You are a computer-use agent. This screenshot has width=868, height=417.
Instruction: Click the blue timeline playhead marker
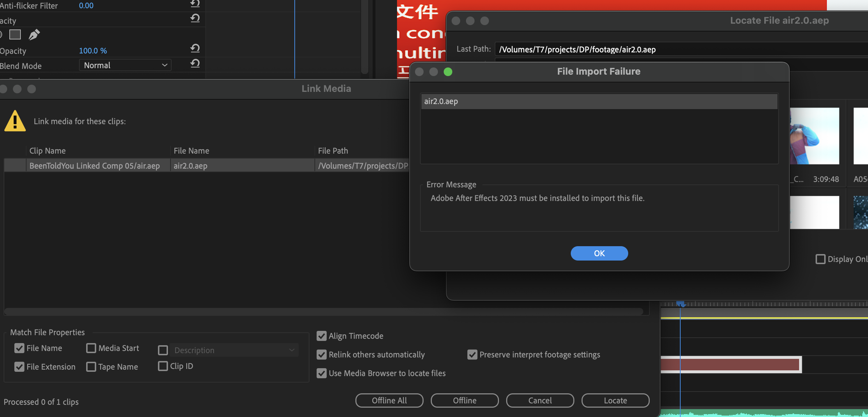point(680,304)
